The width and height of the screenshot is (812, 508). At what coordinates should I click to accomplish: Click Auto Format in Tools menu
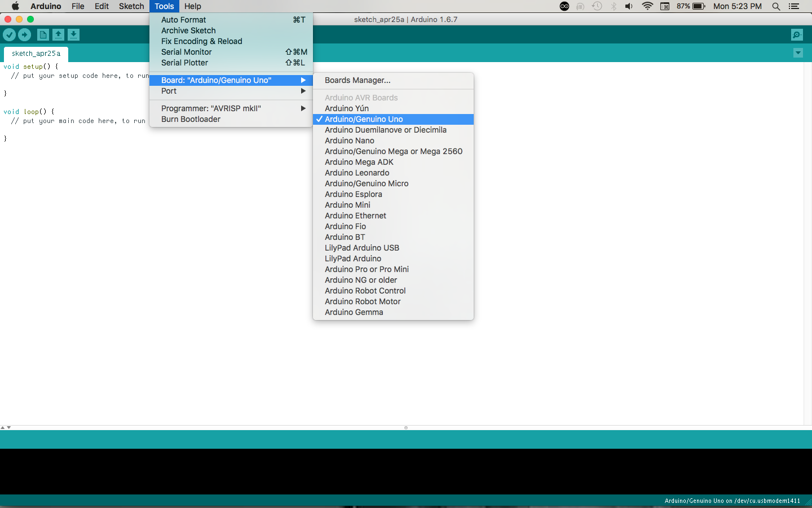pos(231,20)
